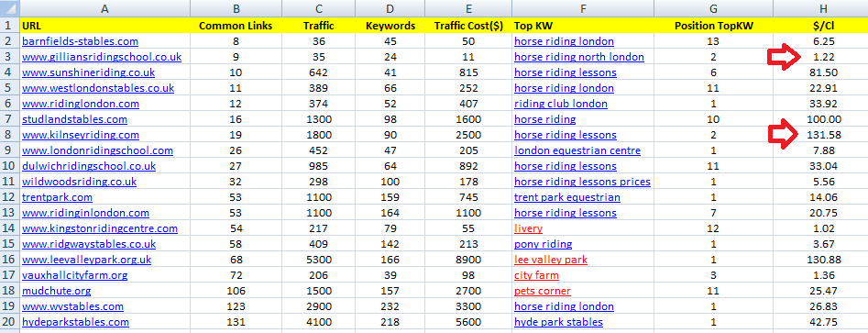Open the www.leevalleypark.org.uk link

[x=86, y=260]
